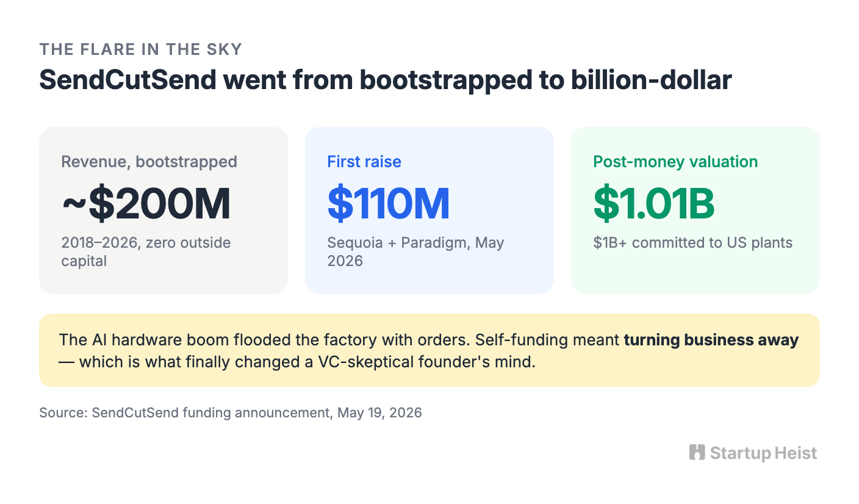
Task: Click the green valuation card
Action: click(695, 211)
